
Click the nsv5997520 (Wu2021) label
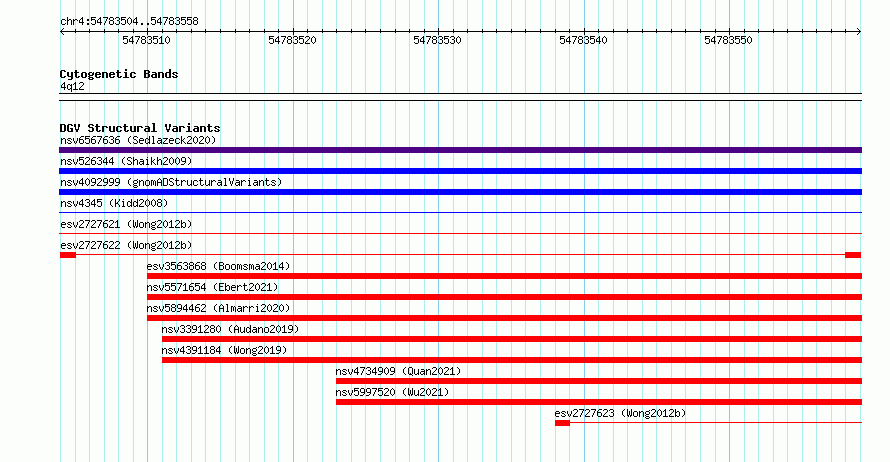coord(392,392)
